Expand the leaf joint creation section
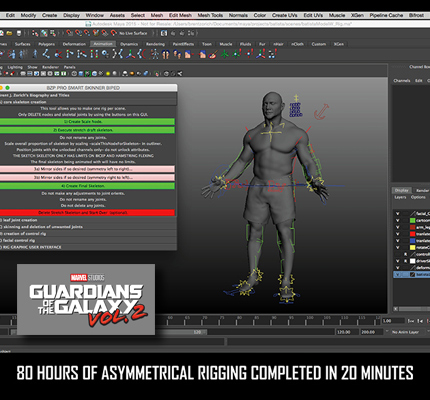430x400 pixels. (x=88, y=220)
